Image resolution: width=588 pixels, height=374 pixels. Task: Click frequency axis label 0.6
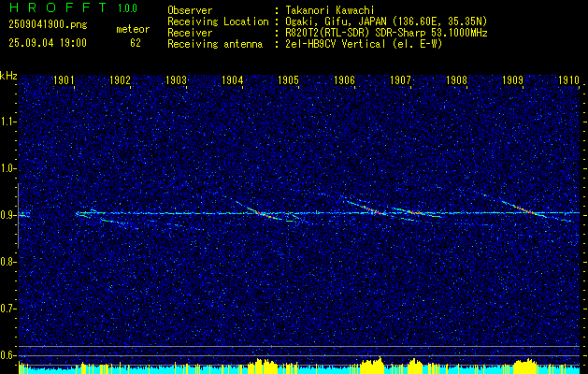tap(7, 355)
